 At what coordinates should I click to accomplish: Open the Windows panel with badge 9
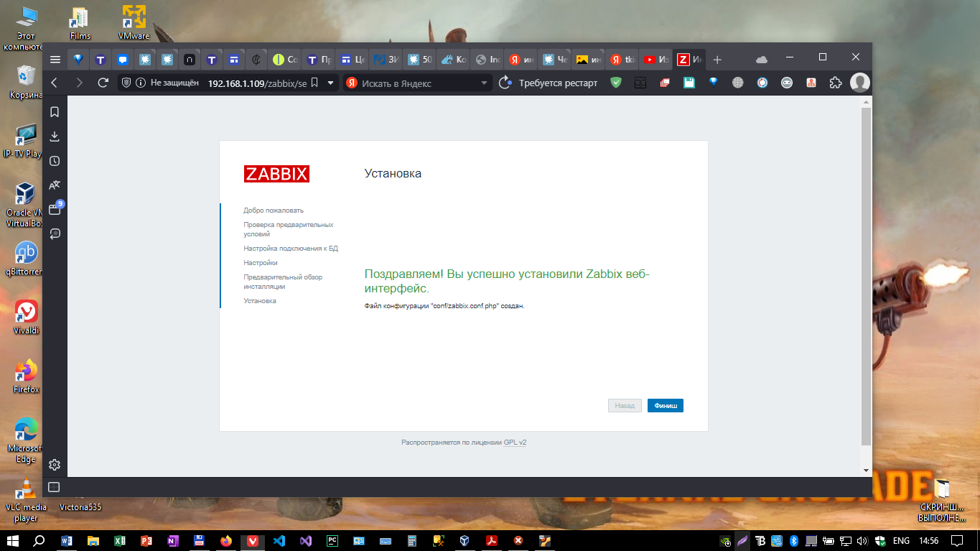55,210
